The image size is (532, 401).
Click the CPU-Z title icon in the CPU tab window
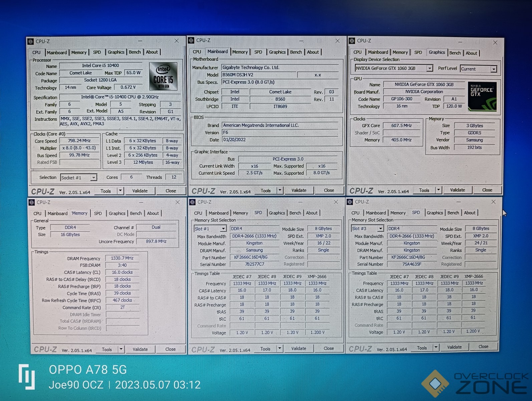(31, 41)
